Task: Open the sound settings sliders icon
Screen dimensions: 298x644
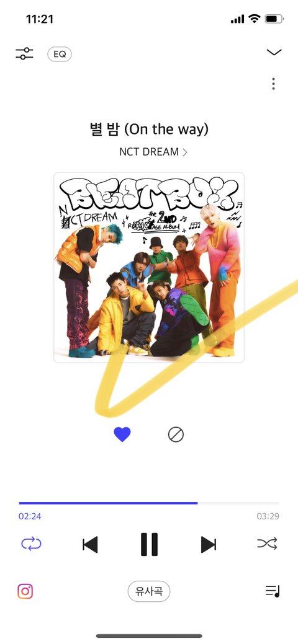Action: click(25, 53)
